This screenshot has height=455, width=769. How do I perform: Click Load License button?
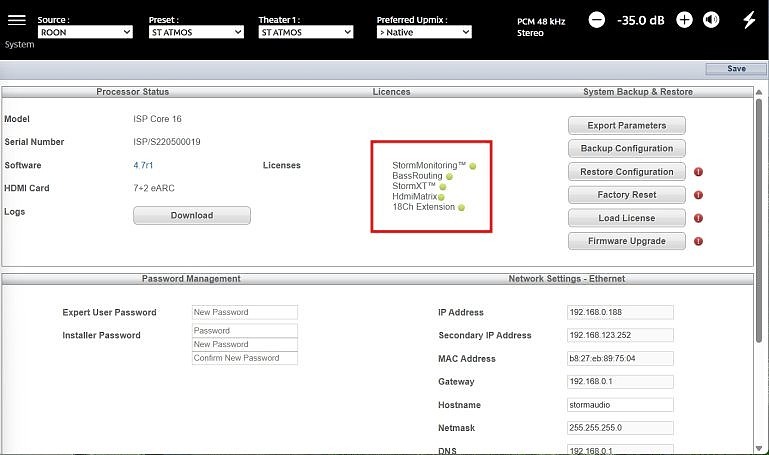pos(627,218)
